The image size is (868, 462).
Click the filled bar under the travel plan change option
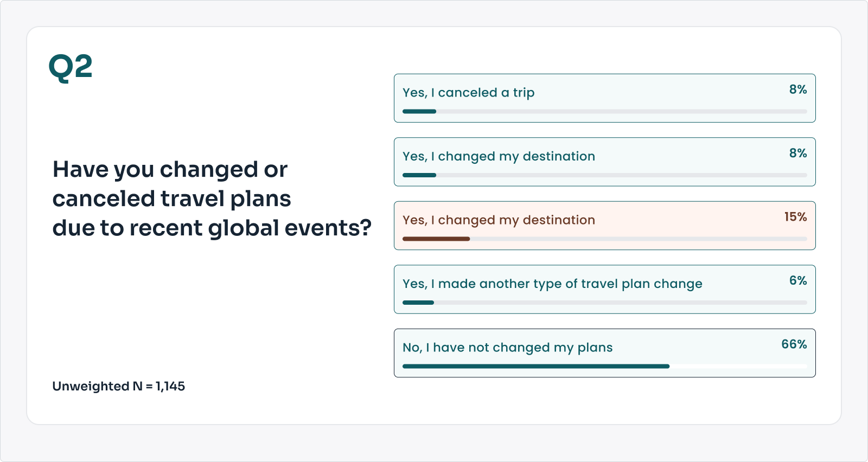418,303
